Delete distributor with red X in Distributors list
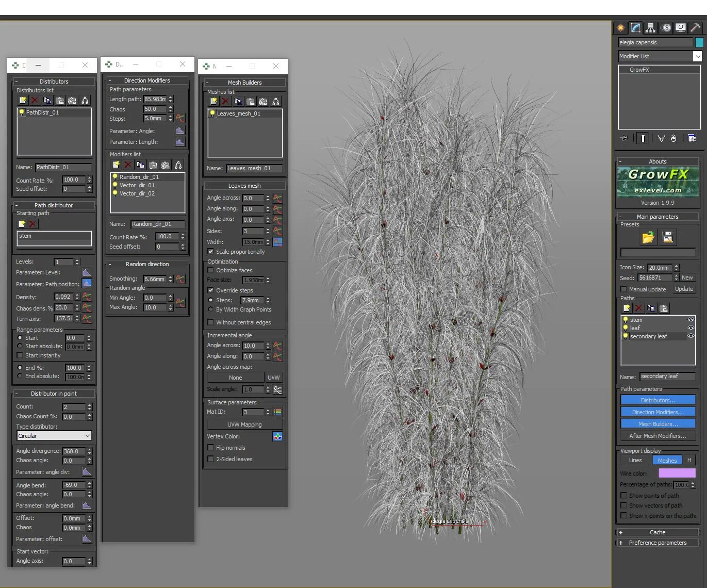The width and height of the screenshot is (707, 588). [x=35, y=101]
